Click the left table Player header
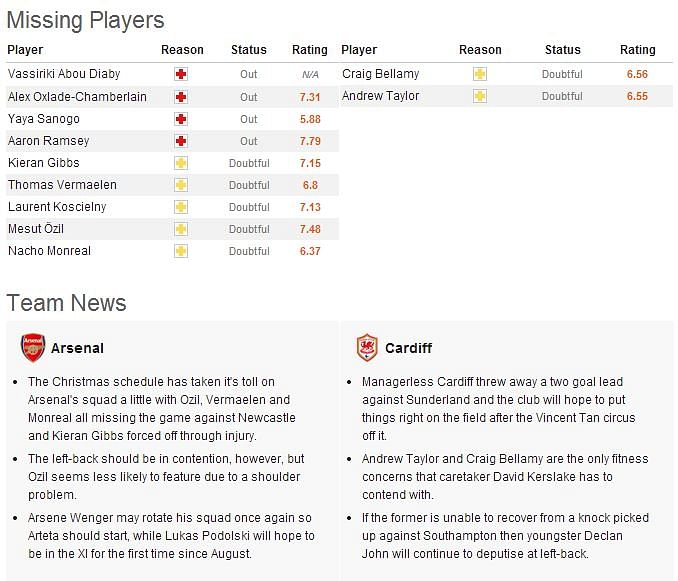This screenshot has width=678, height=581. coord(25,50)
